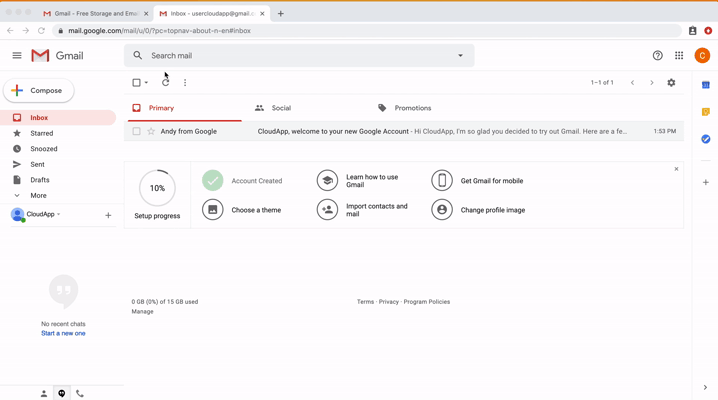Click the refresh inbox icon

tap(166, 83)
